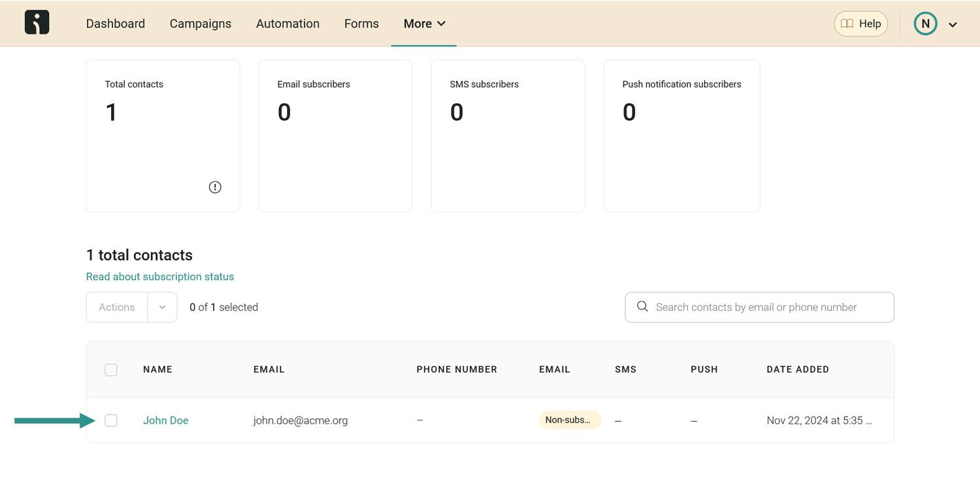Switch to the Automation page
Viewport: 980px width, 485px height.
point(287,23)
